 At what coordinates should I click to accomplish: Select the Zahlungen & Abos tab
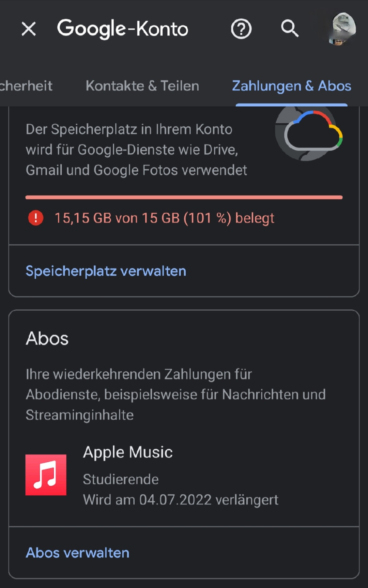coord(291,86)
